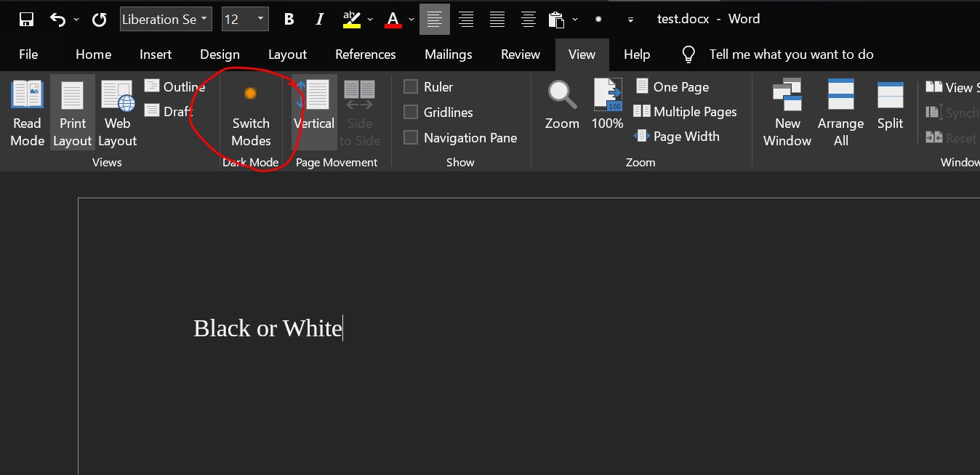Redo the last action
This screenshot has height=475, width=980.
pos(100,20)
